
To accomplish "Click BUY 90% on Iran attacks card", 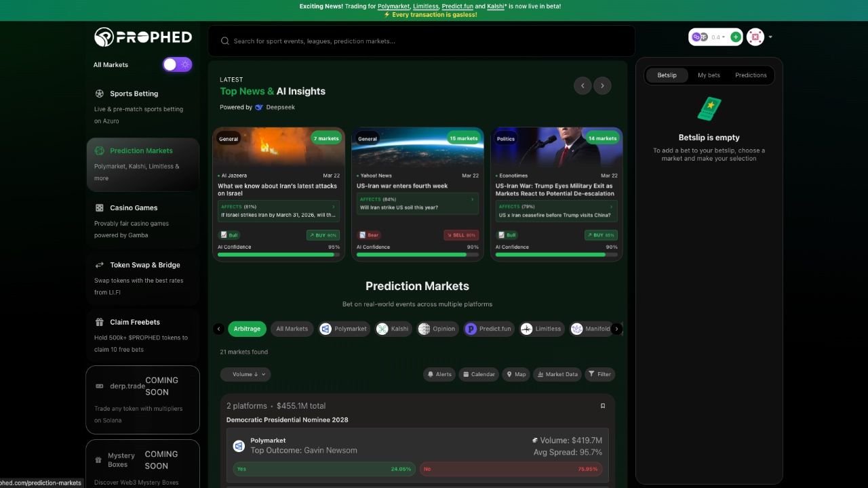I will [323, 235].
